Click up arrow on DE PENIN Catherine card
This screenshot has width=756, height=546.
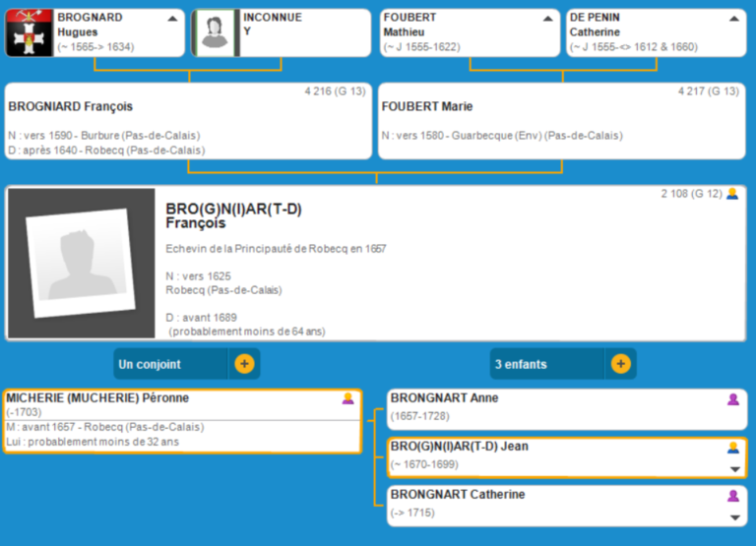tap(733, 19)
